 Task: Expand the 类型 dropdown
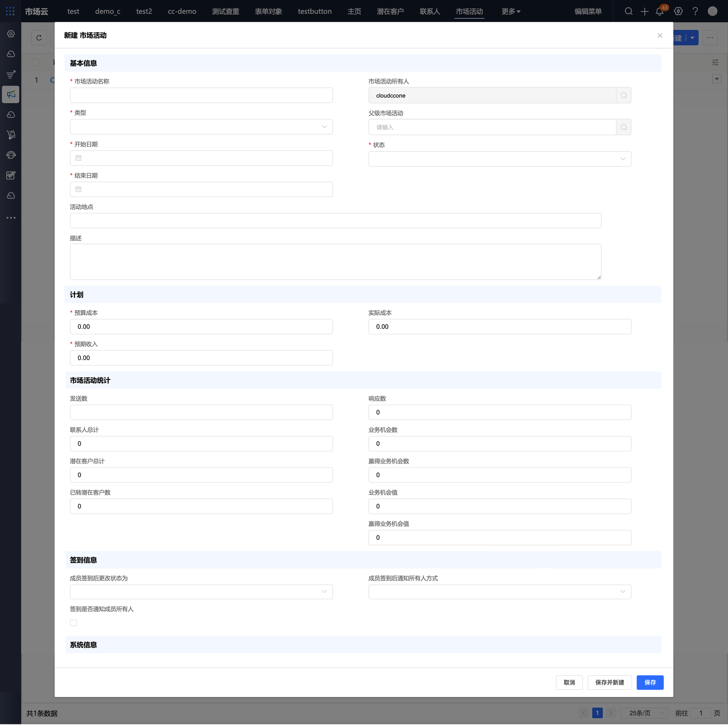[201, 127]
